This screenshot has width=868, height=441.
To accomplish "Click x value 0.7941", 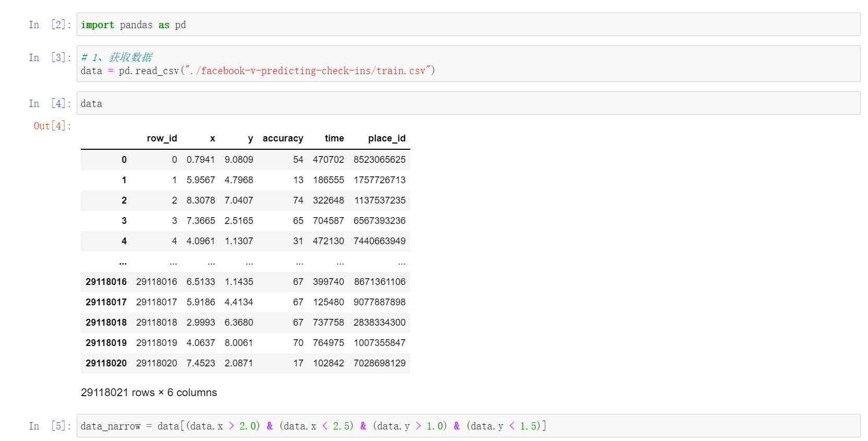I will point(201,160).
